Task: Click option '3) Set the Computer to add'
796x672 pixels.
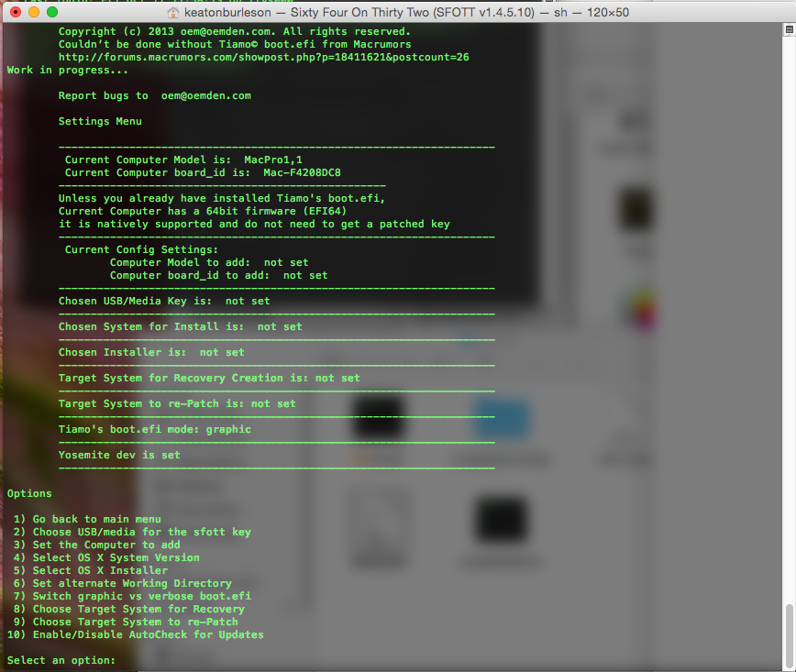Action: (x=96, y=545)
